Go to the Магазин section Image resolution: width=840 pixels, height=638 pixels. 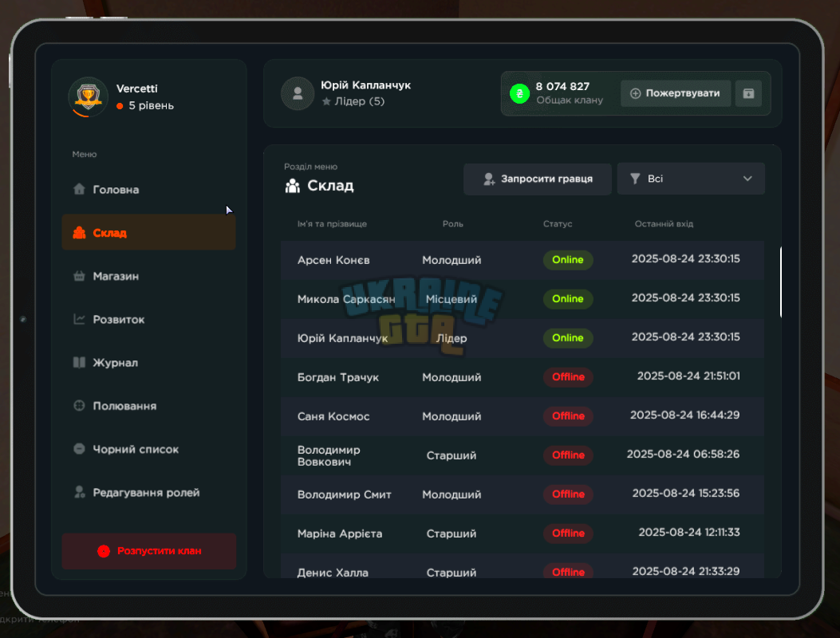[x=149, y=276]
